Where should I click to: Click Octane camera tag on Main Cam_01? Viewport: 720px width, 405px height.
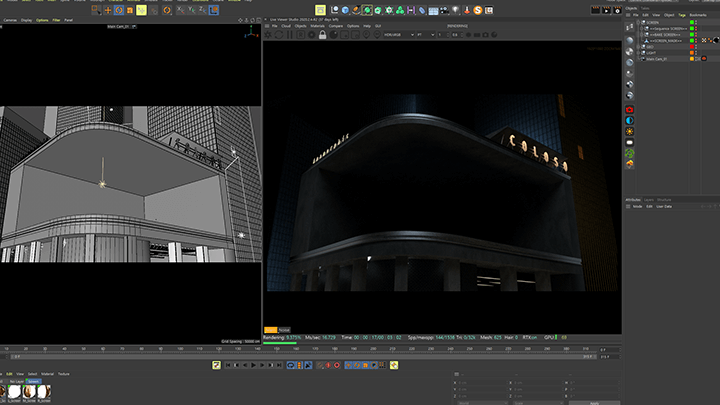(x=704, y=59)
